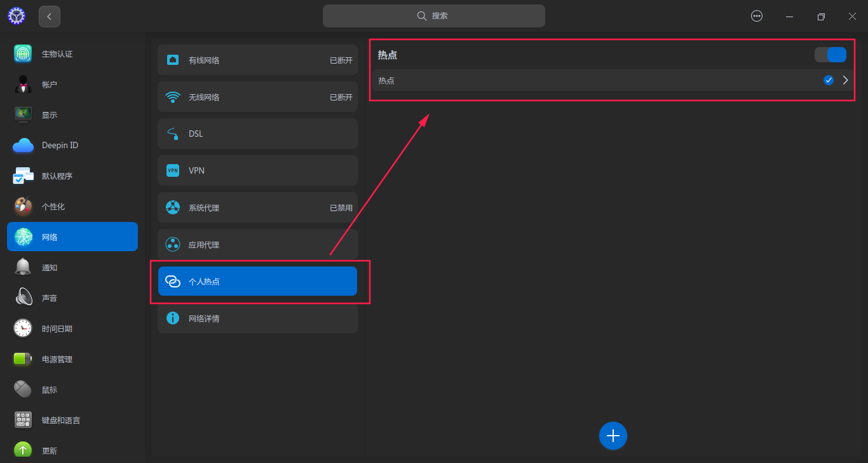868x463 pixels.
Task: Select the 系统代理 proxy icon
Action: pos(172,207)
